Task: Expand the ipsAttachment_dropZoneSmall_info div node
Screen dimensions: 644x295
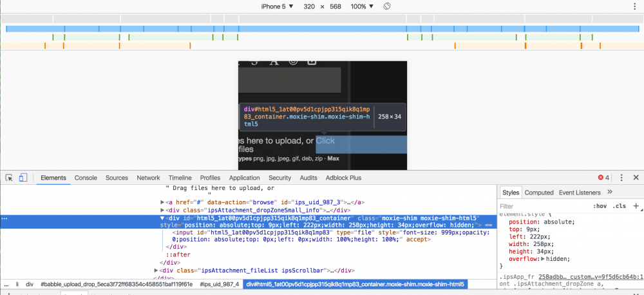Action: (x=163, y=210)
